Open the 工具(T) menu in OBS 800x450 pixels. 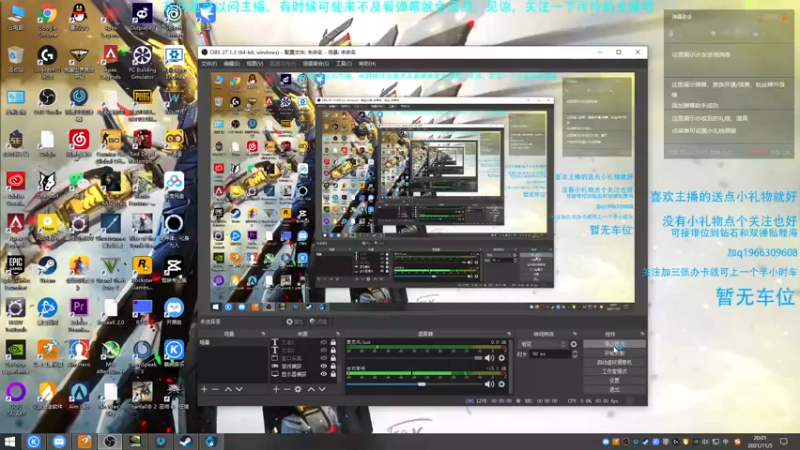pos(344,64)
